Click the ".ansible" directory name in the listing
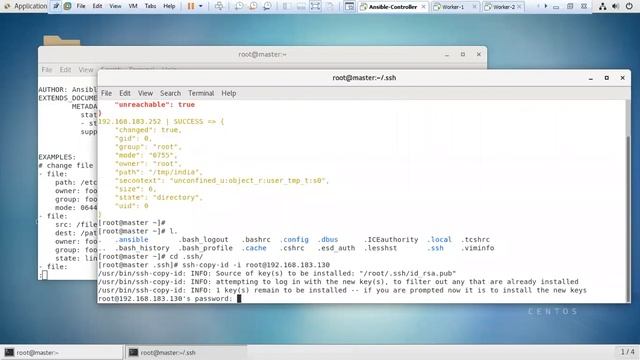The height and width of the screenshot is (360, 640). (131, 240)
